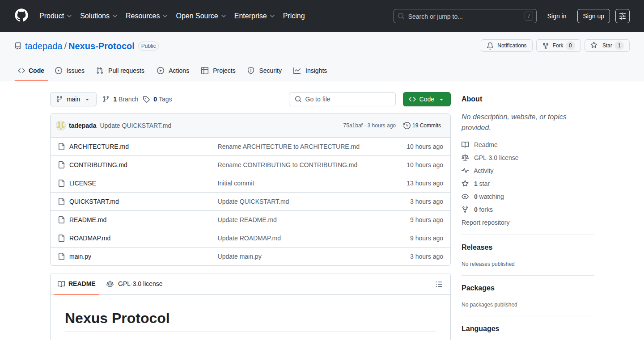This screenshot has width=644, height=340.
Task: Fork this repository
Action: pyautogui.click(x=558, y=46)
